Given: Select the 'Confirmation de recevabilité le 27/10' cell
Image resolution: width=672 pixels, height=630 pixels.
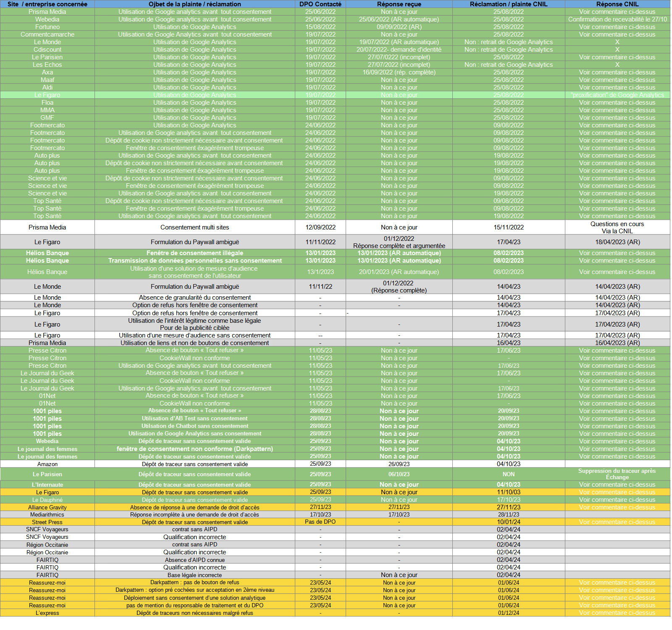Looking at the screenshot, I should coord(617,19).
